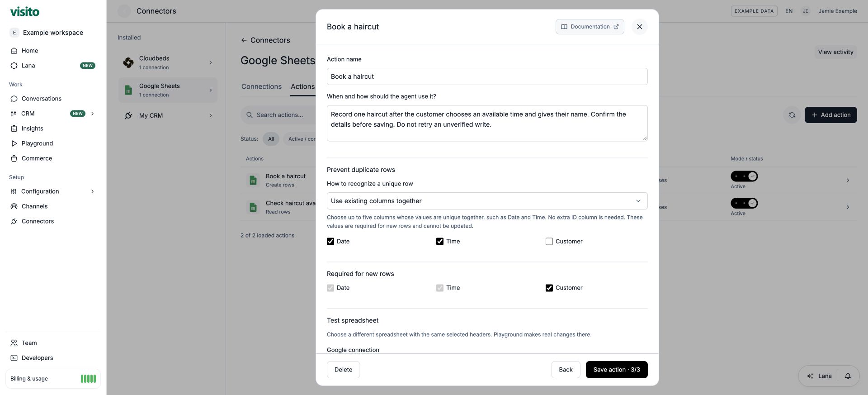868x395 pixels.
Task: Click the Add action button
Action: tap(830, 115)
